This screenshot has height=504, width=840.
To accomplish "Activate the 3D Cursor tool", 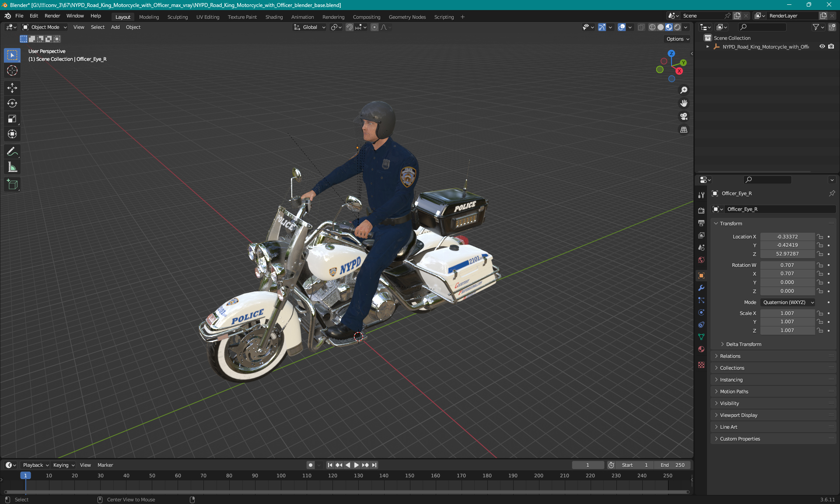I will click(x=12, y=70).
